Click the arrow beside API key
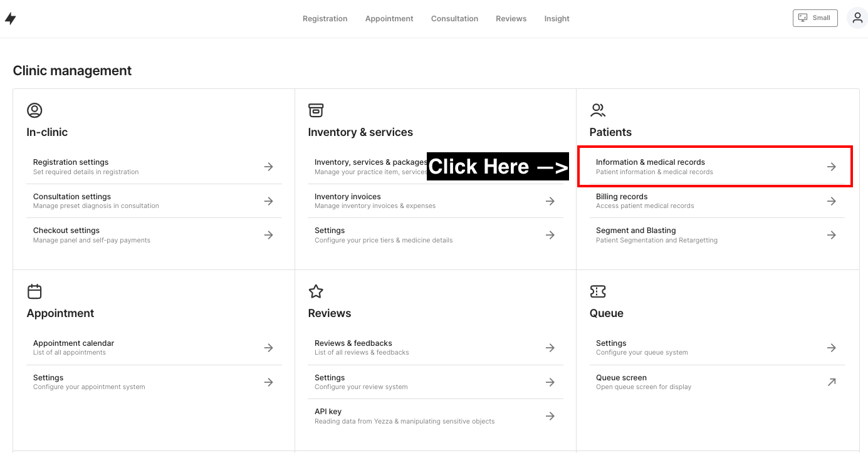 point(550,416)
